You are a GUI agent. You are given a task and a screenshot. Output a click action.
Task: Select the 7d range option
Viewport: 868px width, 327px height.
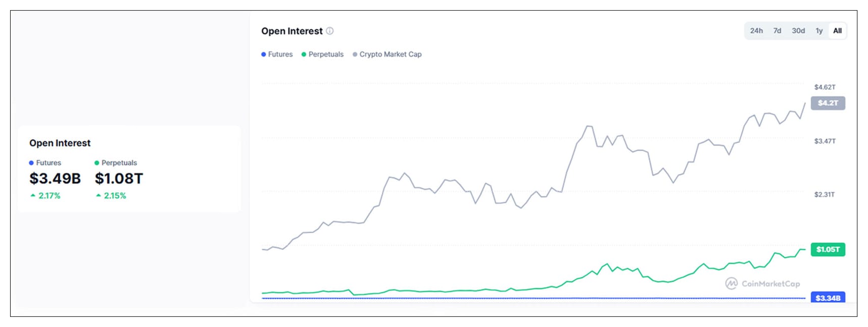(777, 31)
